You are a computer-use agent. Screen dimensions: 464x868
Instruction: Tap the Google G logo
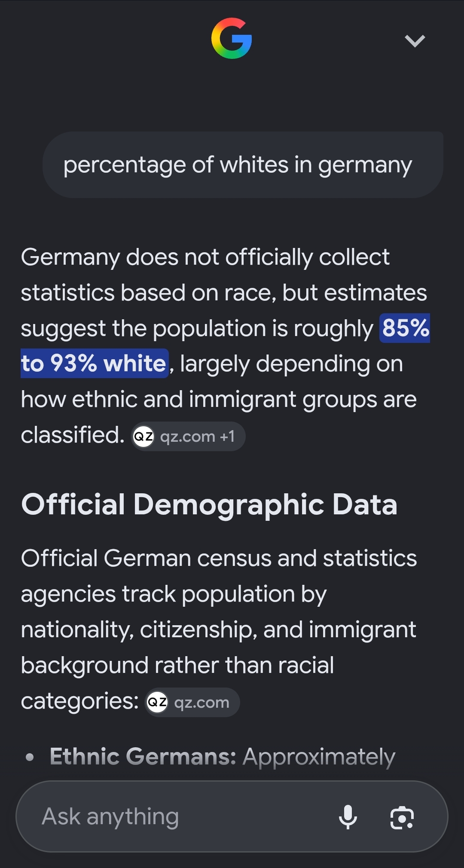coord(232,38)
